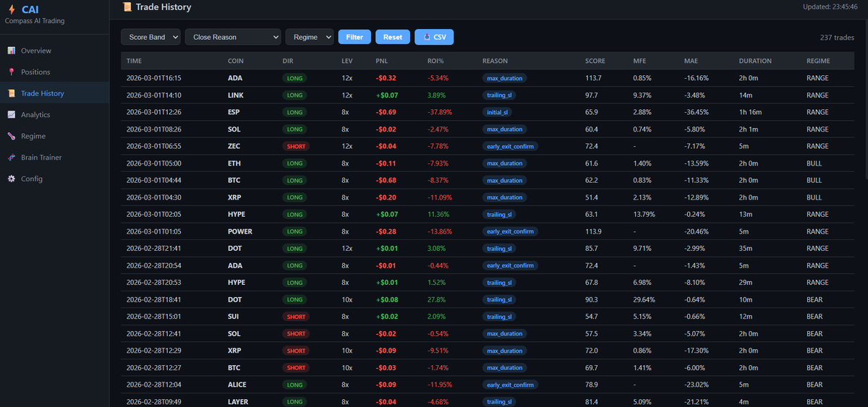The height and width of the screenshot is (407, 868).
Task: Click the Analytics graph icon in sidebar
Action: pos(12,114)
